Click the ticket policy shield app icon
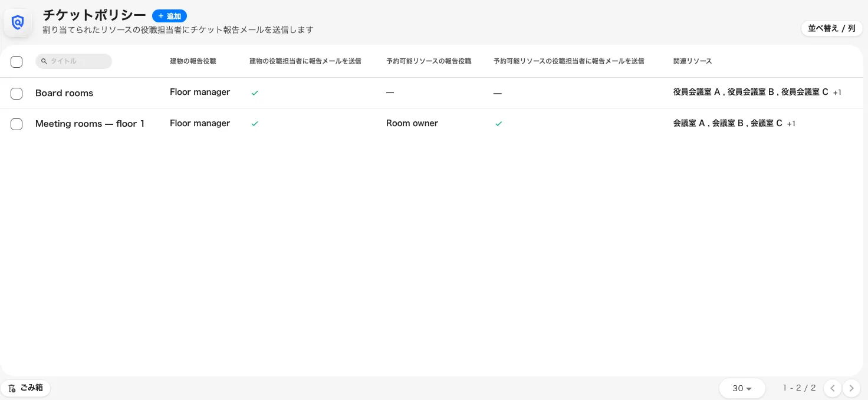This screenshot has width=868, height=400. [18, 22]
